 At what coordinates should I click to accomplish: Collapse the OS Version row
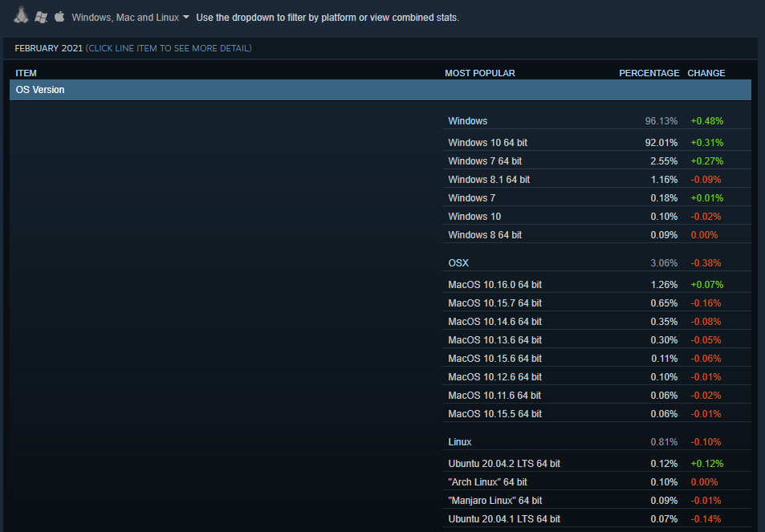tap(380, 90)
